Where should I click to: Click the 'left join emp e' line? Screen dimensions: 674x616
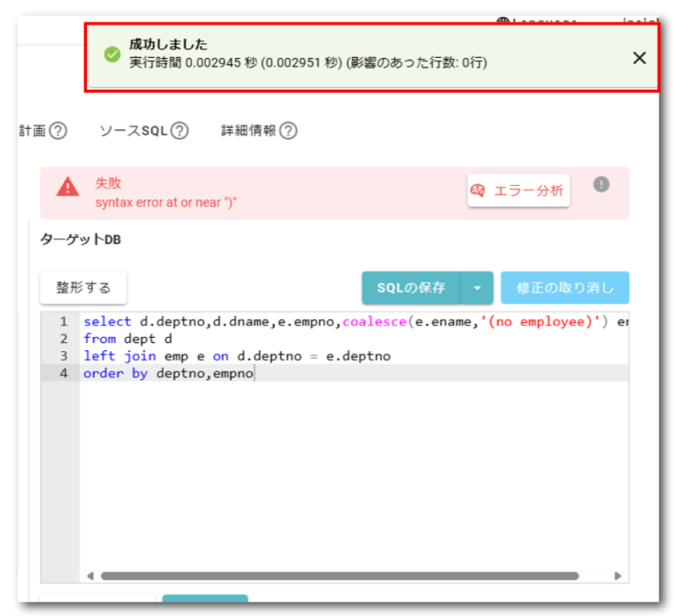(x=237, y=356)
